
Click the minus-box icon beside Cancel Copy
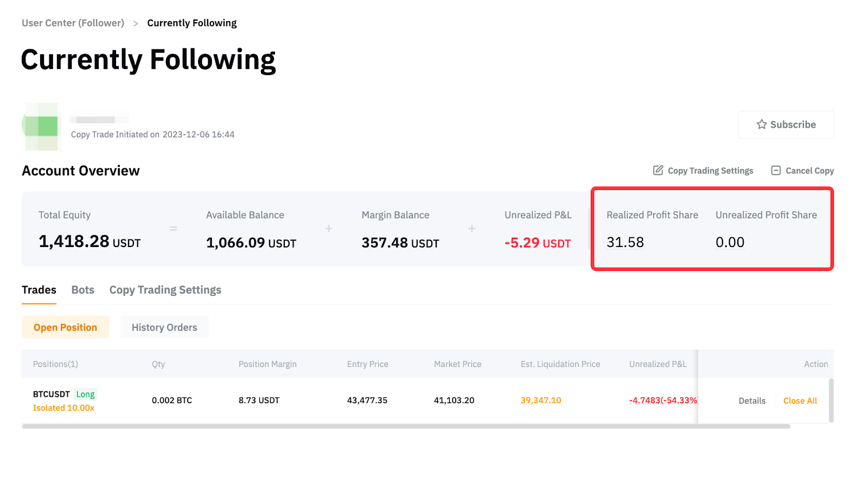776,170
